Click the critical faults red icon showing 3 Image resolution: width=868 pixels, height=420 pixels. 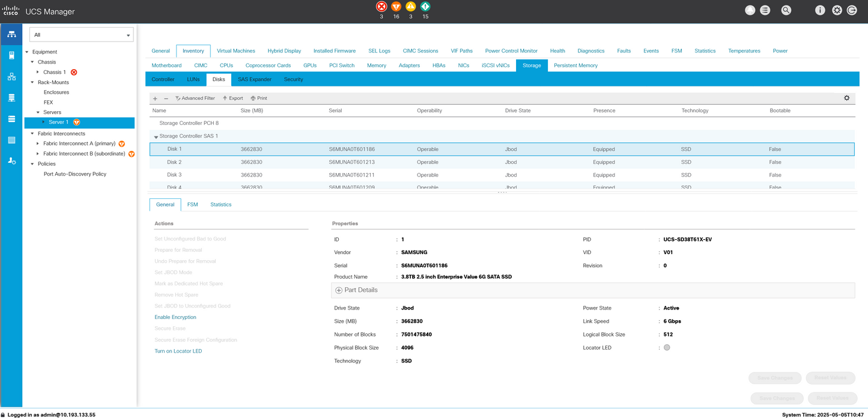pyautogui.click(x=381, y=7)
